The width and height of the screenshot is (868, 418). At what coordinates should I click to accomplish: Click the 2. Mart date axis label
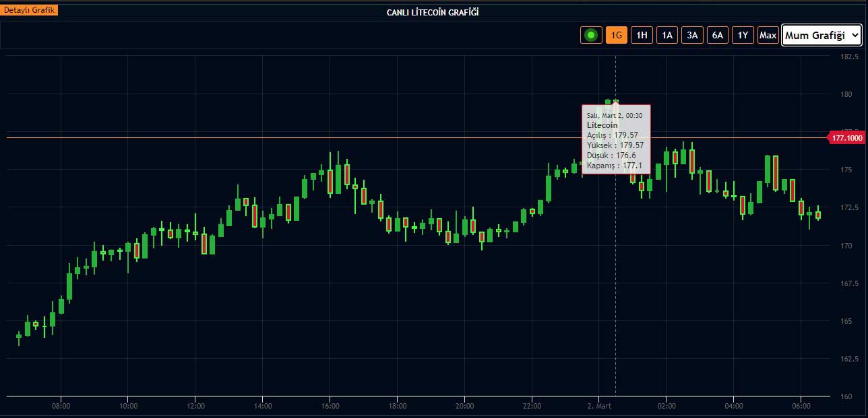pos(599,406)
